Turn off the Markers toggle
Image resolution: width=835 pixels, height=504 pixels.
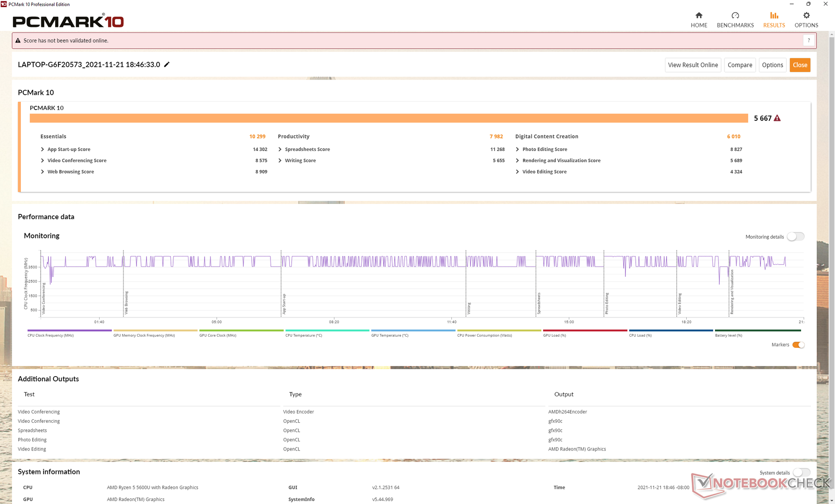(798, 345)
